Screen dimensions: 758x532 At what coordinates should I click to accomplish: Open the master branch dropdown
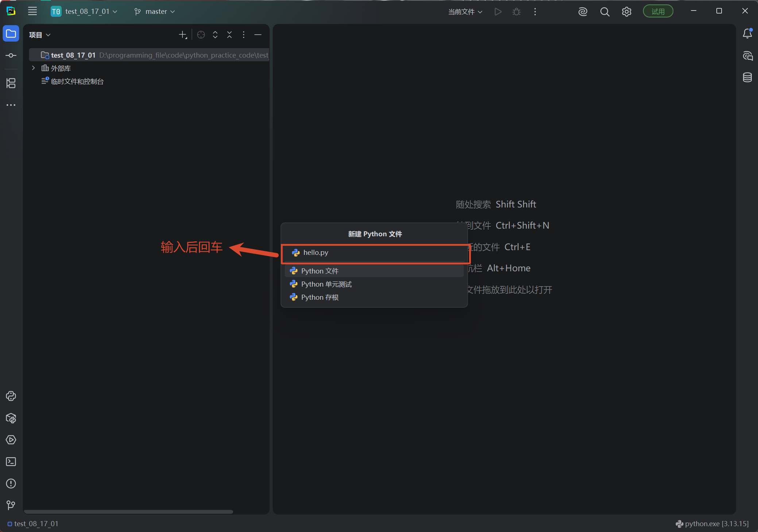coord(155,12)
